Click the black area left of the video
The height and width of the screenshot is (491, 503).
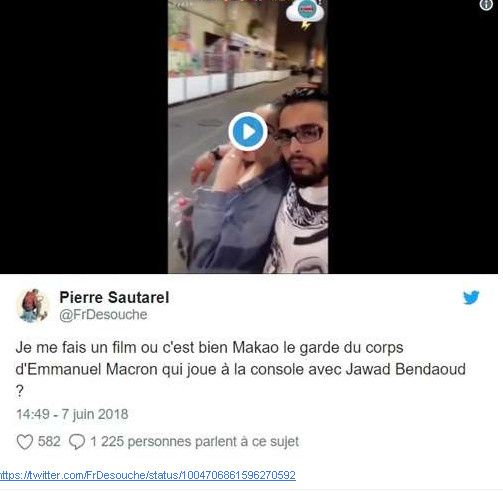pos(84,137)
